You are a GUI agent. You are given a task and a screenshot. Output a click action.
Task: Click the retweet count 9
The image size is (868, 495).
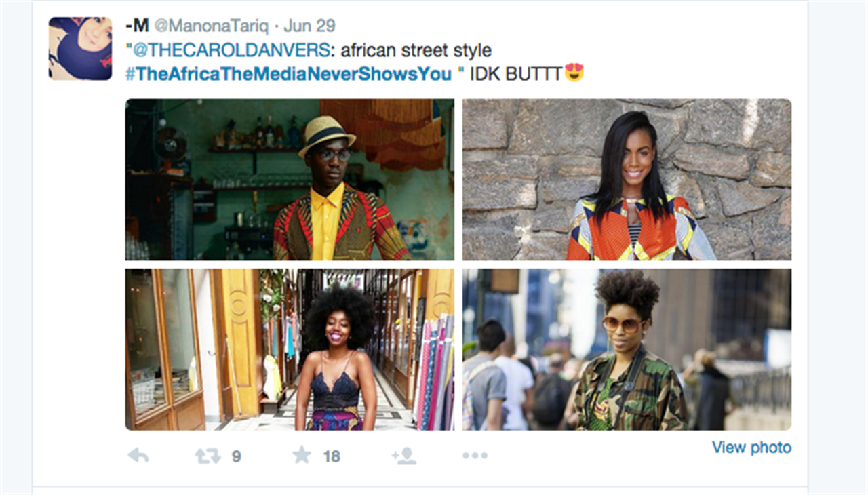click(236, 456)
